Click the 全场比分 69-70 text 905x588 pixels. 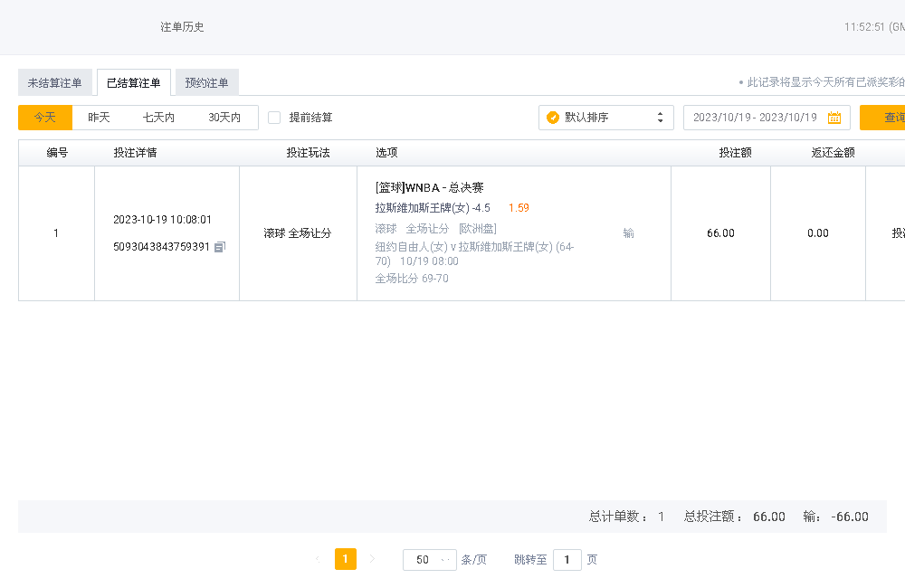click(412, 278)
